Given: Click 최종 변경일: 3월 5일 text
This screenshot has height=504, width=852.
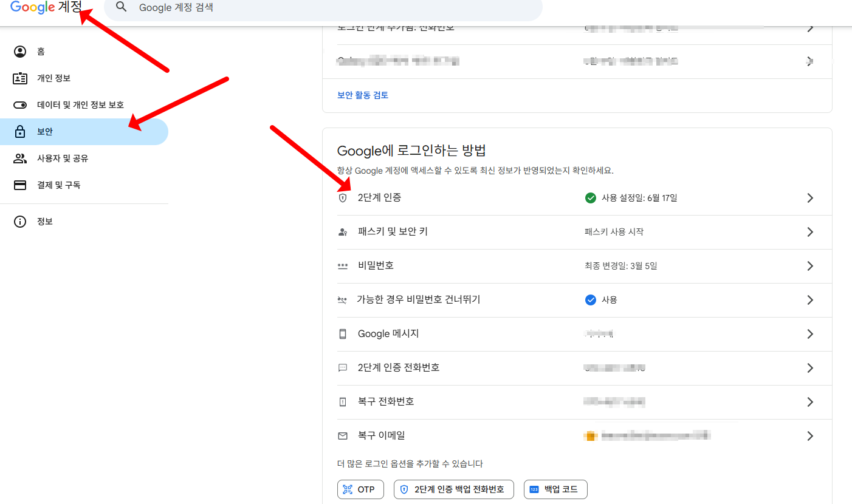Looking at the screenshot, I should pyautogui.click(x=621, y=266).
